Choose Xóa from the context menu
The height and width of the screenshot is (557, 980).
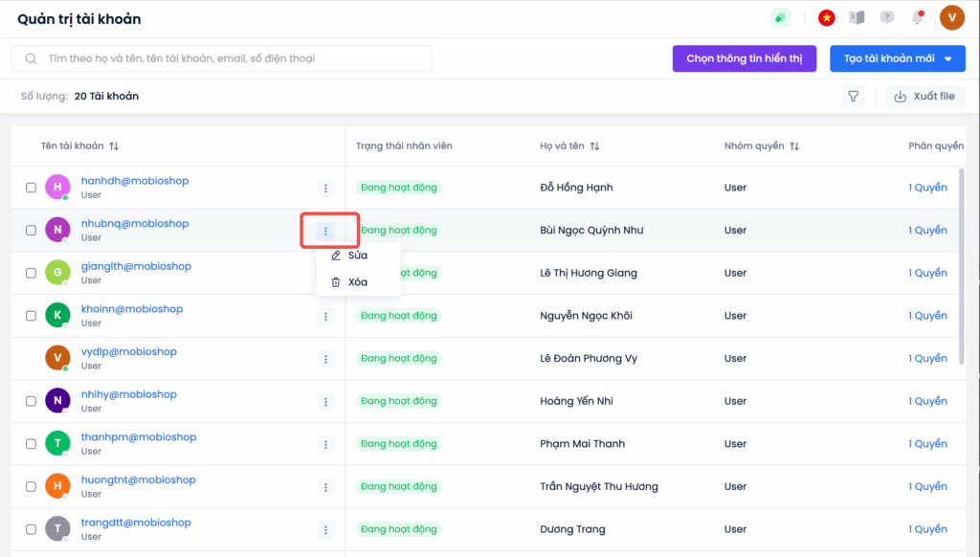pos(358,282)
